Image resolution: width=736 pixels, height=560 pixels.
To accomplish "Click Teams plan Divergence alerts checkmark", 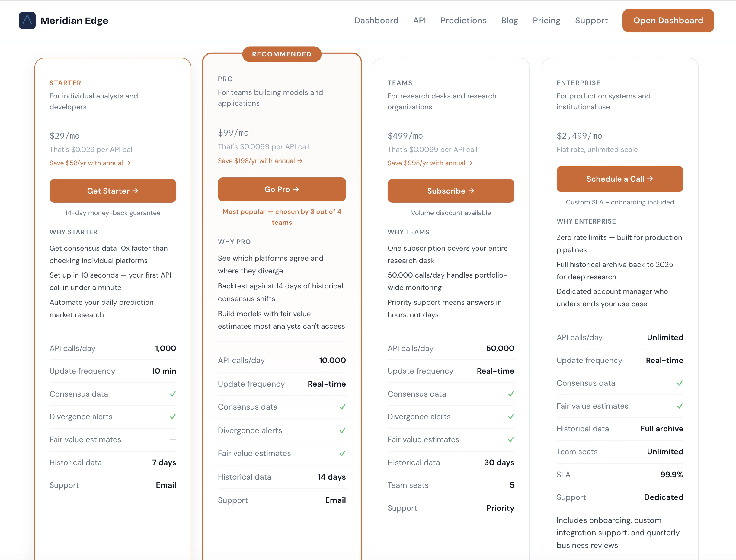I will 511,417.
